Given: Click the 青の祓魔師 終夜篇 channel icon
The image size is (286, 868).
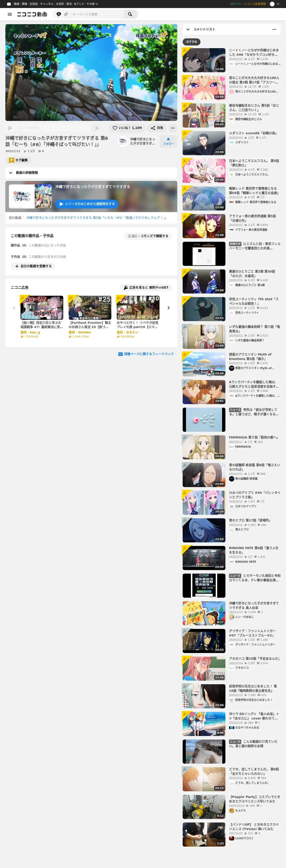Looking at the screenshot, I should [231, 478].
